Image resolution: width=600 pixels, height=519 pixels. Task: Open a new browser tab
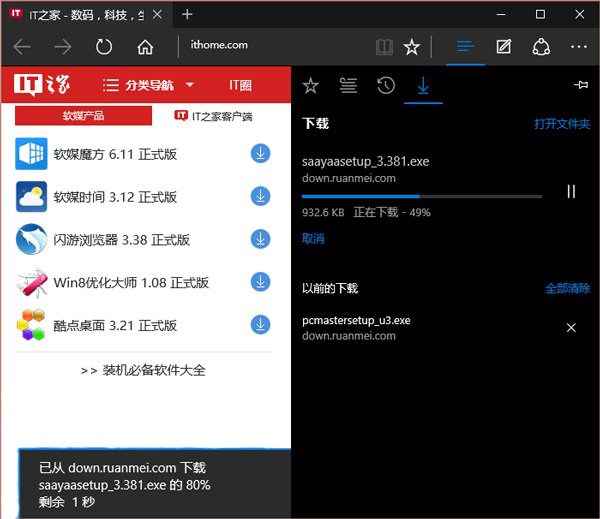point(187,15)
